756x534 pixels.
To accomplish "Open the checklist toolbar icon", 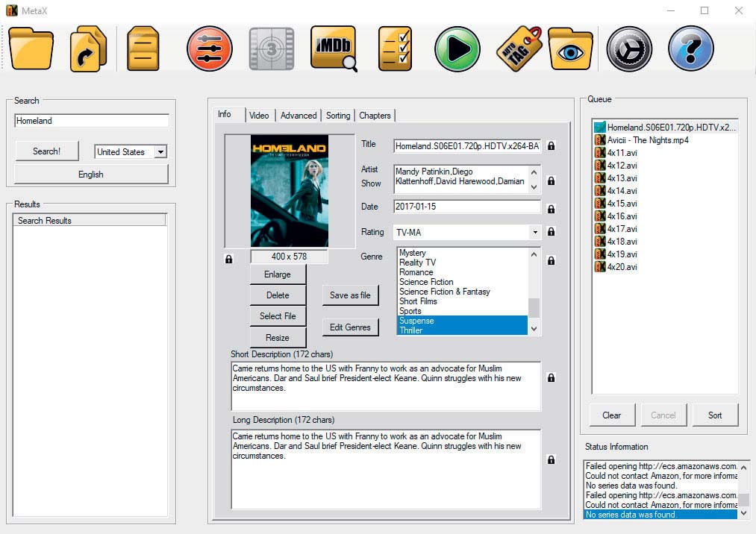I will point(396,48).
